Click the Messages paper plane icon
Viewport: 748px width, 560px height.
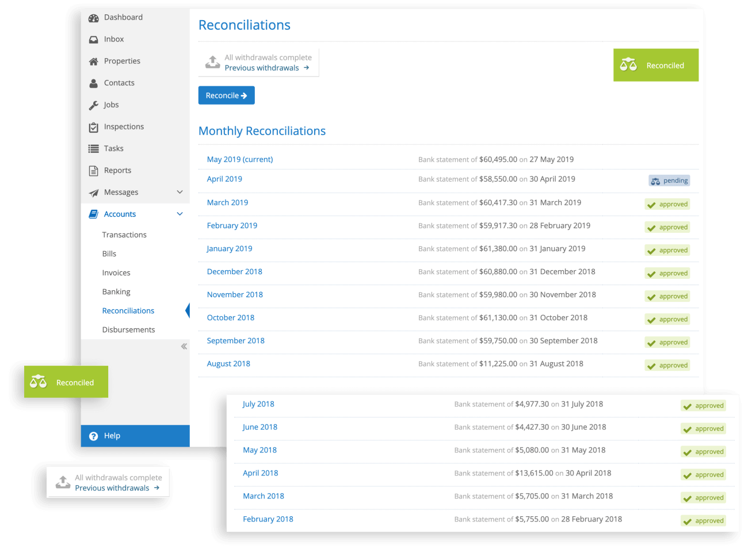click(x=93, y=193)
